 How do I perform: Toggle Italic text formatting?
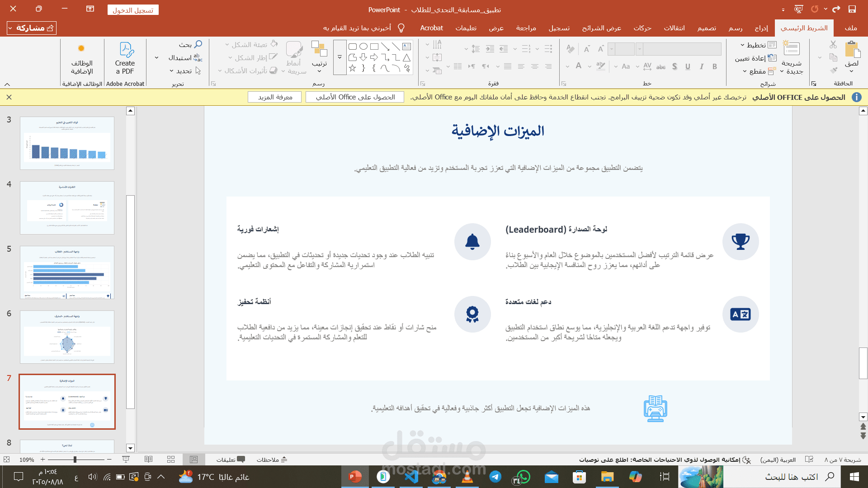(702, 67)
